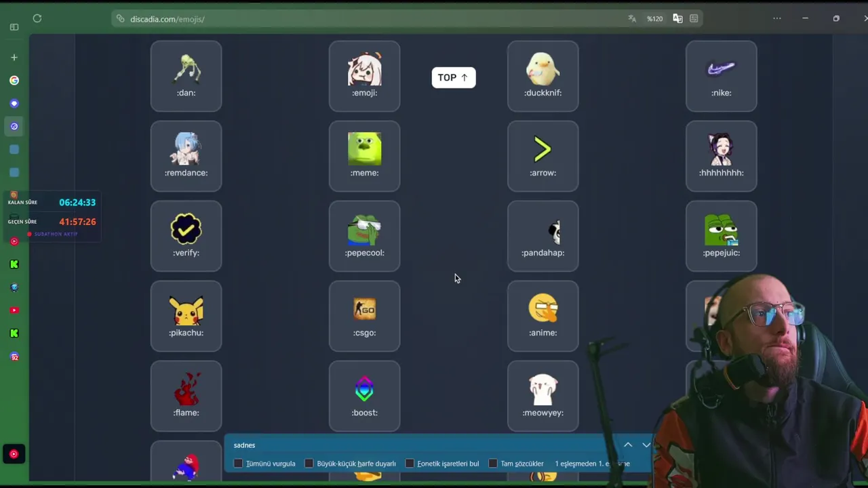The width and height of the screenshot is (868, 488).
Task: Open the translate page icon in address bar
Action: [x=632, y=19]
